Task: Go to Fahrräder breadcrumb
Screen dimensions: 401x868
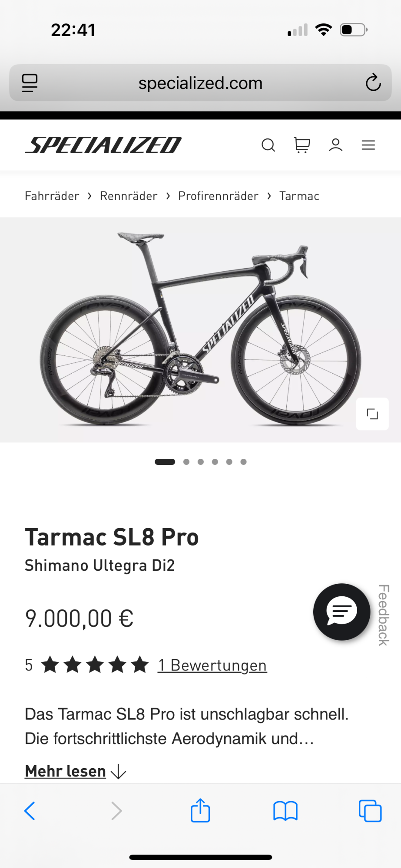Action: [52, 196]
